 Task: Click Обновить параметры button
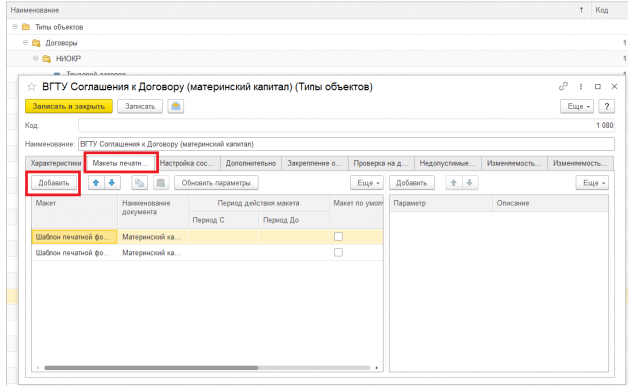[x=216, y=183]
